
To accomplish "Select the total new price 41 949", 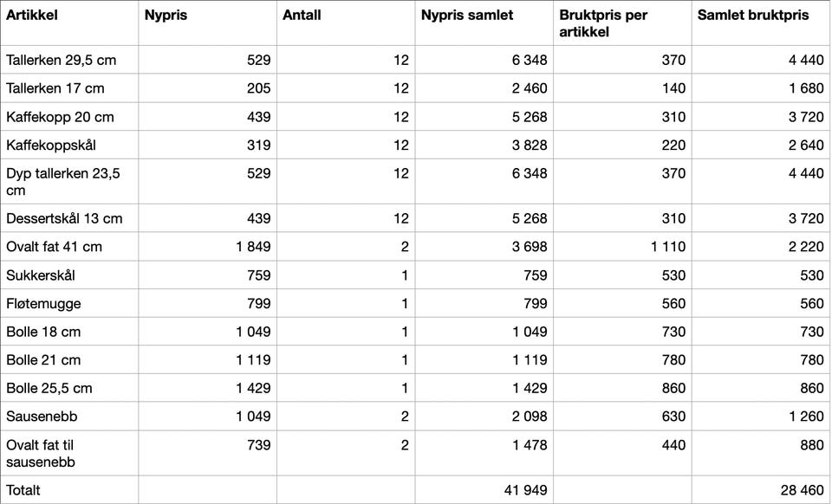I will coord(525,490).
